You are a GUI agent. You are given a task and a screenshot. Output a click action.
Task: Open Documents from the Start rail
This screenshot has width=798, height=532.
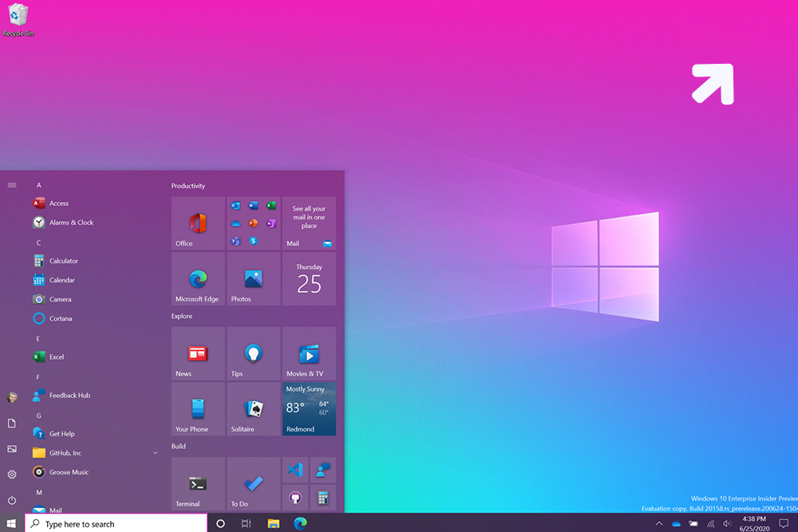12,424
